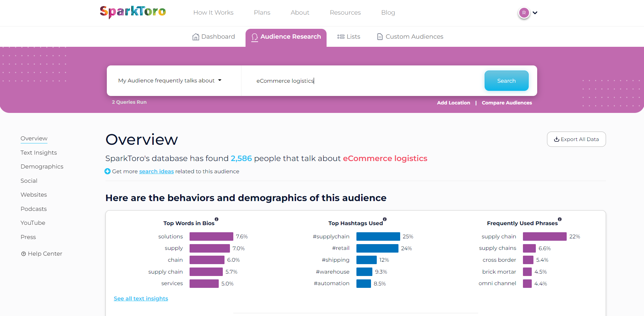Click the 'services' bio word label
The width and height of the screenshot is (644, 316).
[172, 283]
